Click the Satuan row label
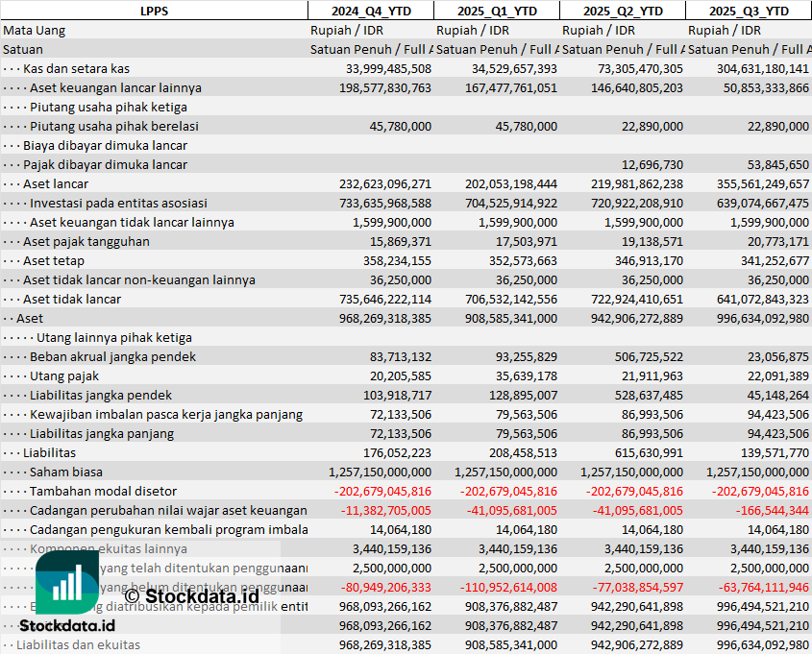This screenshot has height=654, width=812. 23,49
